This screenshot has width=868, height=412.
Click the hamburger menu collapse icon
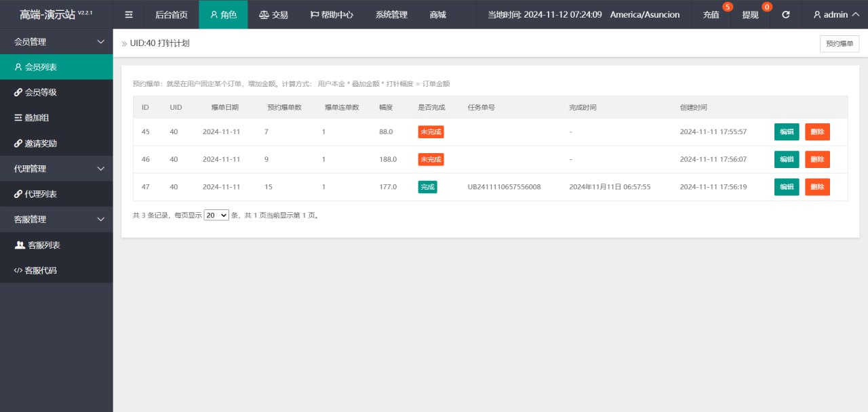pos(129,14)
